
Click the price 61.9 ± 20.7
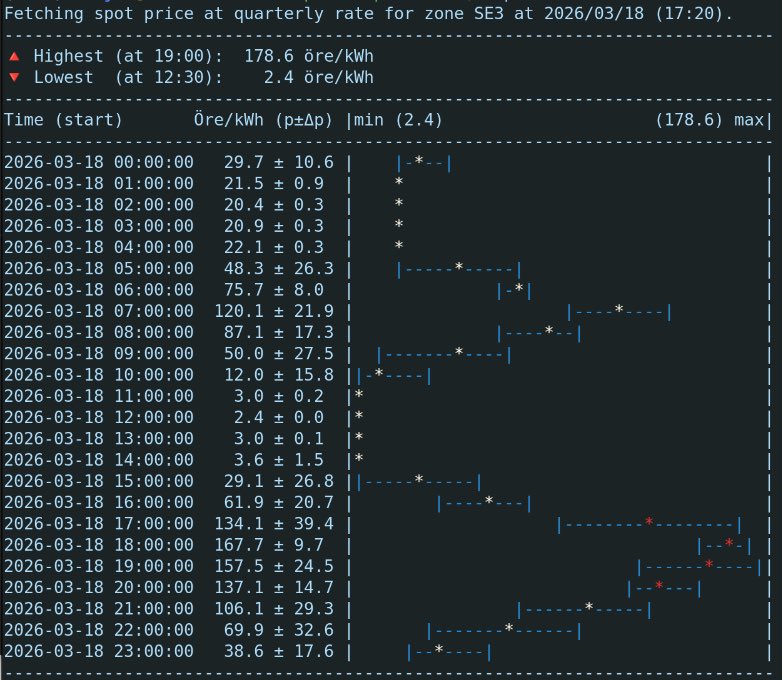coord(279,502)
